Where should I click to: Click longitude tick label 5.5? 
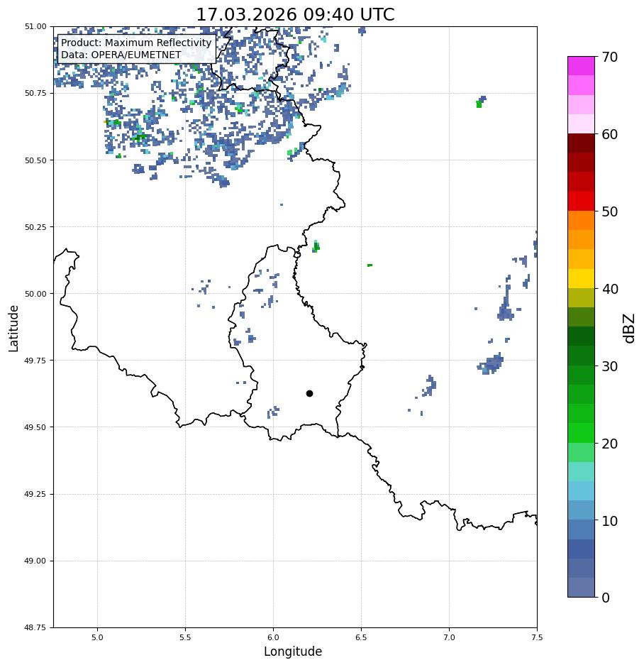tap(185, 637)
